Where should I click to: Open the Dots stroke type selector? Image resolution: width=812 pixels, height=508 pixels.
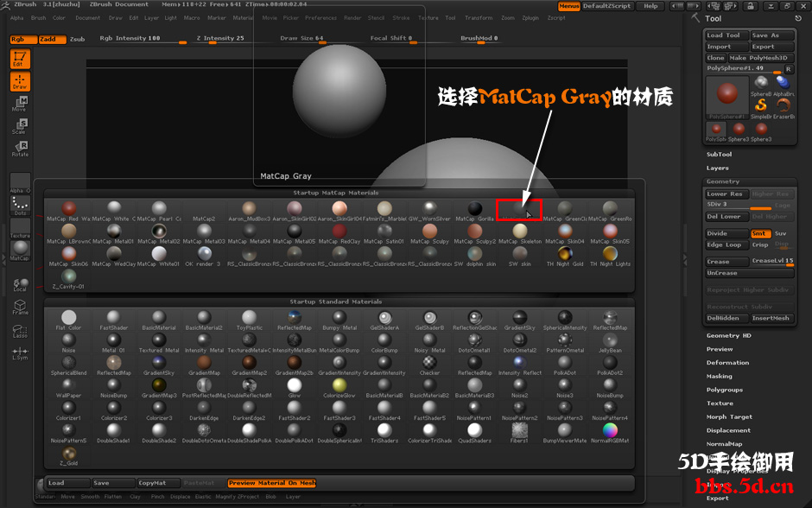click(x=20, y=206)
